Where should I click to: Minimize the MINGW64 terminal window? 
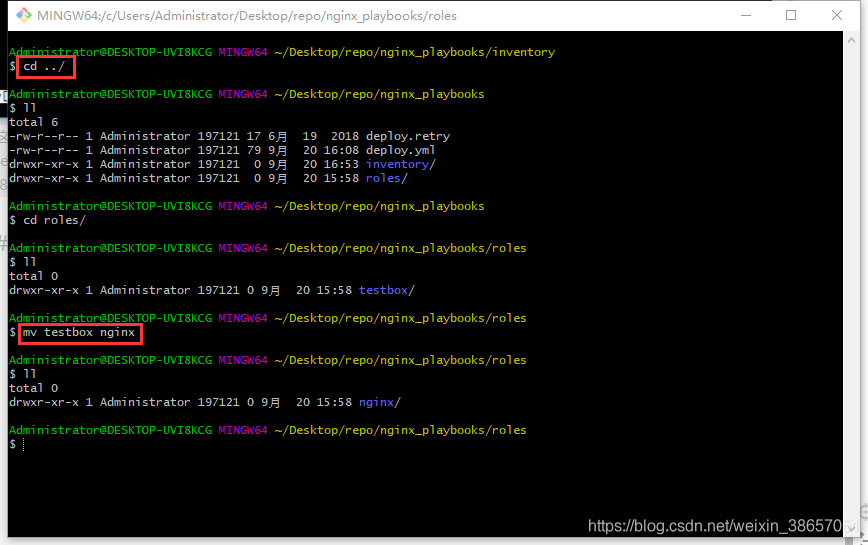click(746, 15)
